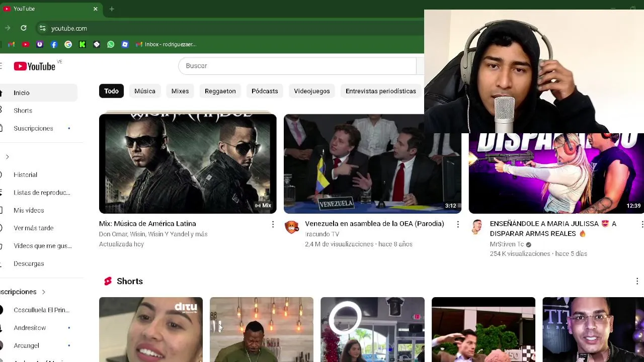Open the Inbox - rodriguezaer bookmark
The width and height of the screenshot is (644, 362).
click(x=166, y=44)
